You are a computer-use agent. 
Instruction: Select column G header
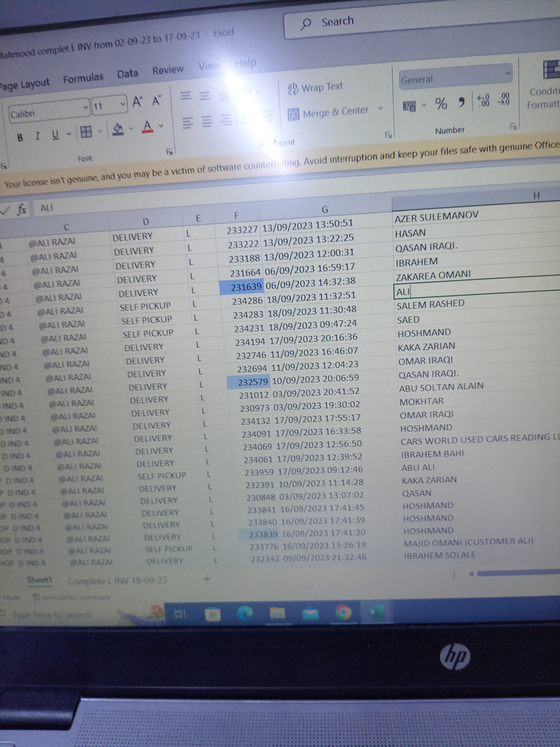pos(325,210)
